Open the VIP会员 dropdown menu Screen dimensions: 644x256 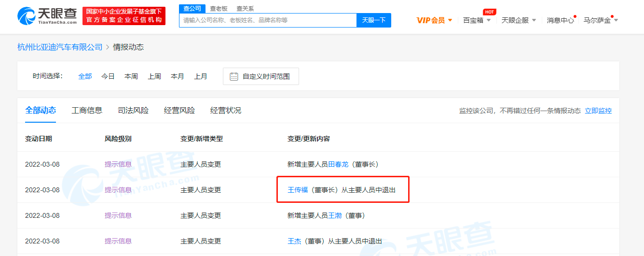tap(434, 20)
